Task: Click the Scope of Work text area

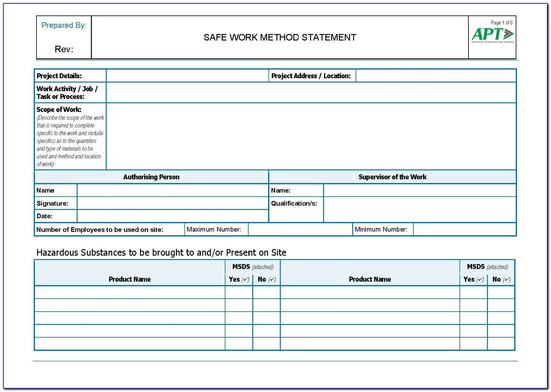Action: [311, 136]
